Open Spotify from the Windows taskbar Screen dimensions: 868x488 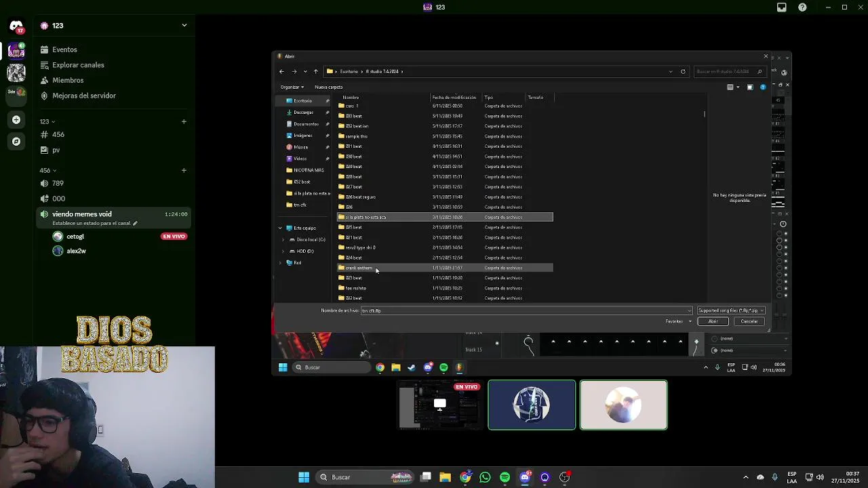click(505, 477)
